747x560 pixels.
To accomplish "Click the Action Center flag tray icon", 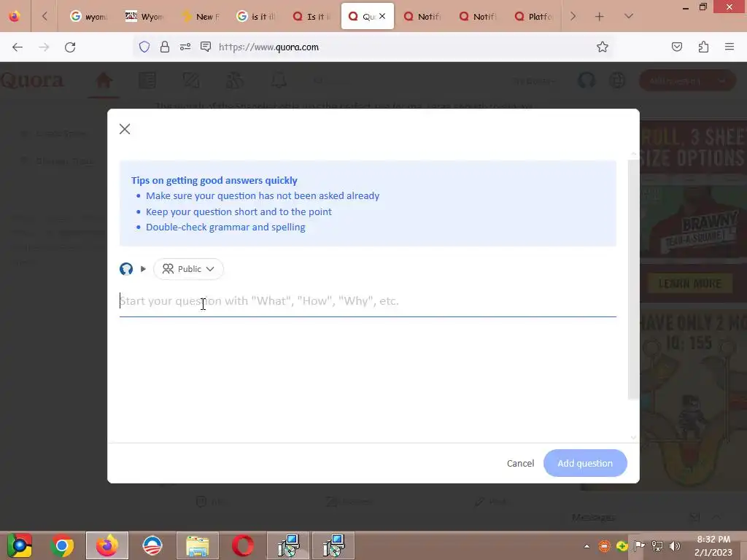I will [639, 546].
